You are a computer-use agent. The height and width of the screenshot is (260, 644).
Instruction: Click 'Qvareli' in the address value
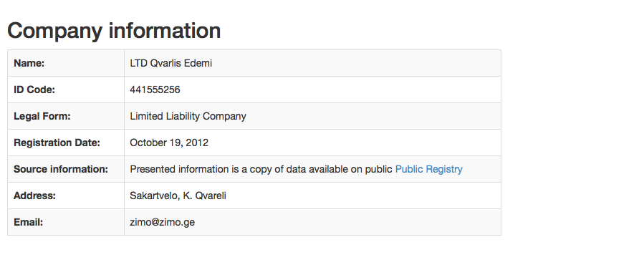(x=211, y=196)
